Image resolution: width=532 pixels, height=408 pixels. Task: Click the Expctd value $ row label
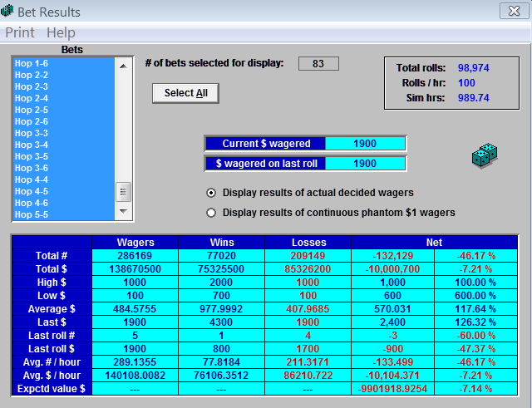click(x=52, y=389)
